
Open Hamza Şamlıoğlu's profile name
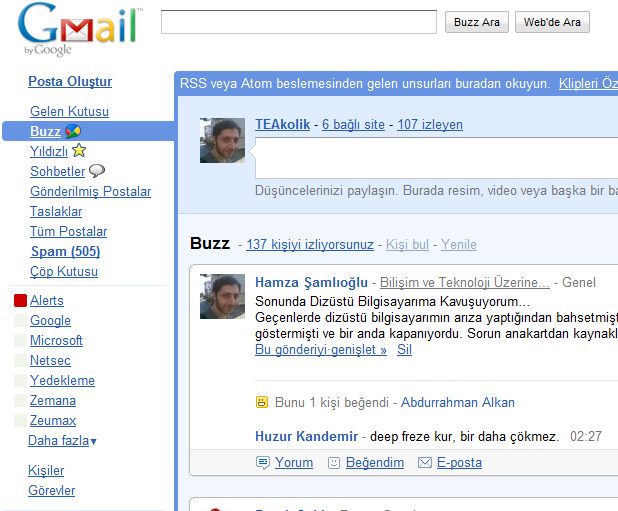[x=311, y=282]
